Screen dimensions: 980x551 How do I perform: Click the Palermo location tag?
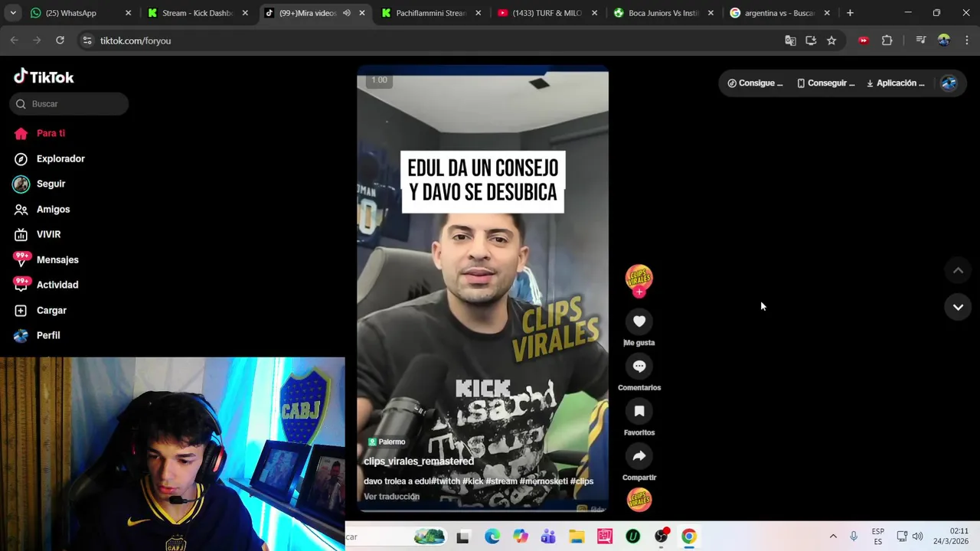pos(387,442)
